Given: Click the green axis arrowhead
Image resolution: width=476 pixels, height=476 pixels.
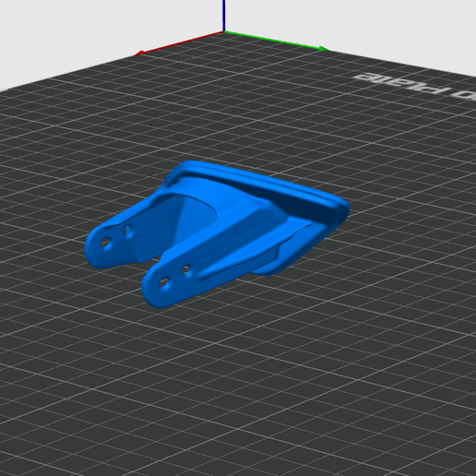Looking at the screenshot, I should coord(324,49).
